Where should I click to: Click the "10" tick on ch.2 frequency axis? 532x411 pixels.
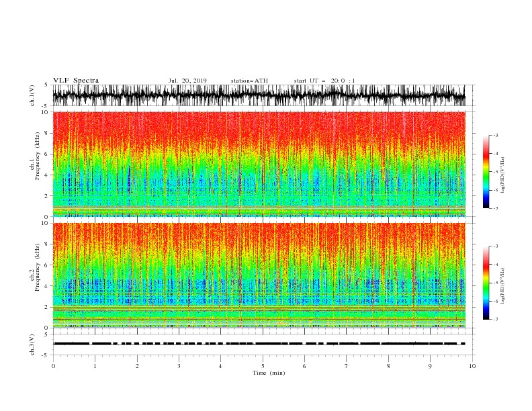[x=46, y=224]
